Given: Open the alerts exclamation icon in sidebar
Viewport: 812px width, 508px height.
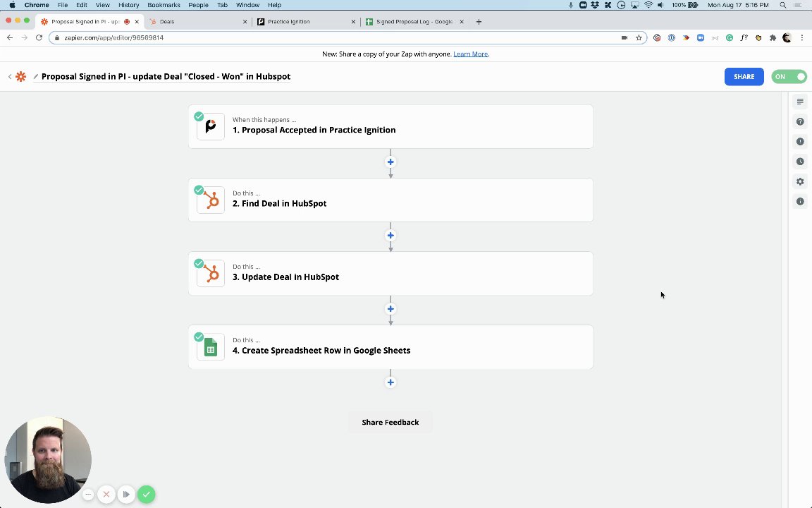Looking at the screenshot, I should [800, 142].
